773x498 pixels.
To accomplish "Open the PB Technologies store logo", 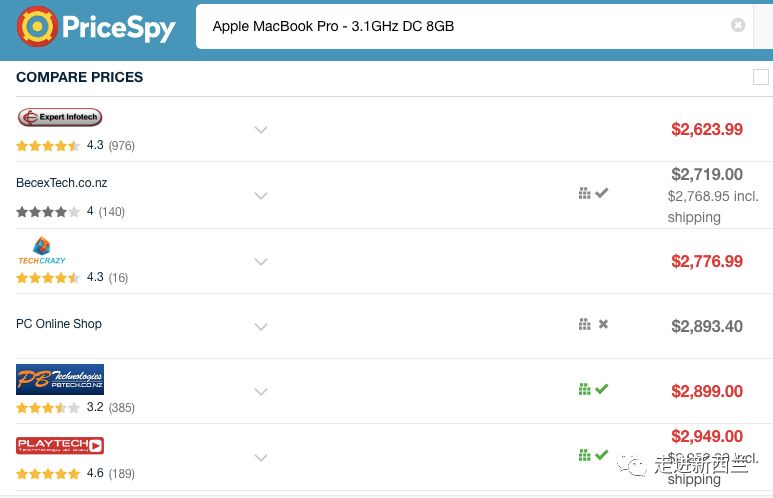I will click(x=60, y=380).
